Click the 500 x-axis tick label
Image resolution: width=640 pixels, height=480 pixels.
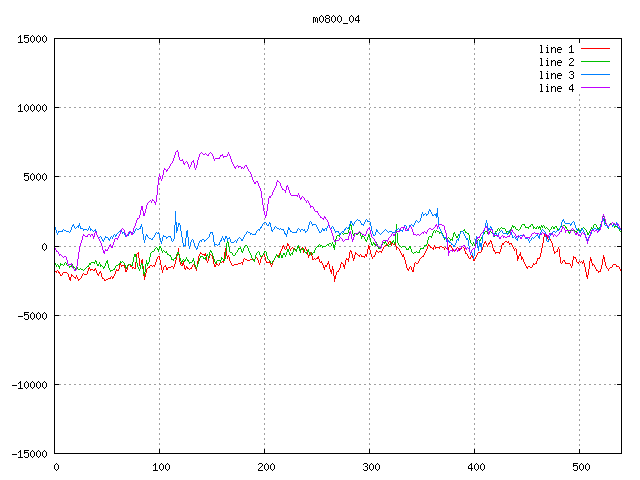tap(580, 467)
